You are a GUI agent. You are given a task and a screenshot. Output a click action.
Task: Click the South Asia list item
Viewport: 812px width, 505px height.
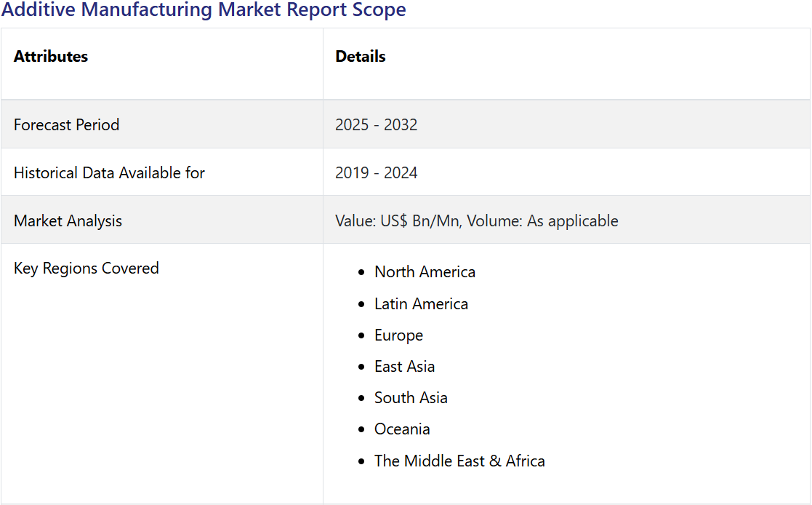tap(411, 398)
